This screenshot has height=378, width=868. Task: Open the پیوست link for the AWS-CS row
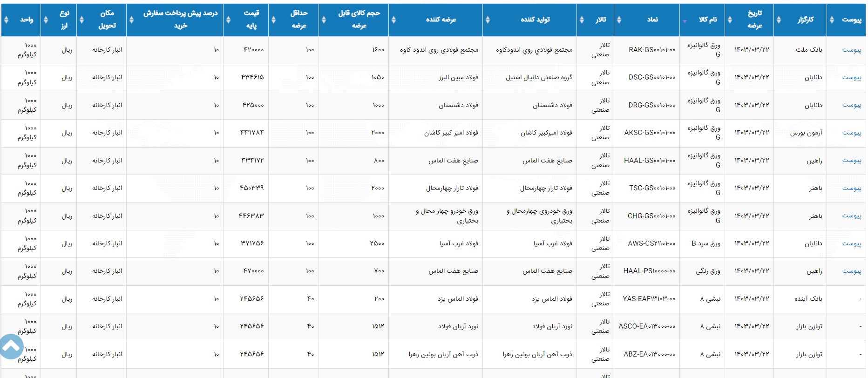(851, 243)
